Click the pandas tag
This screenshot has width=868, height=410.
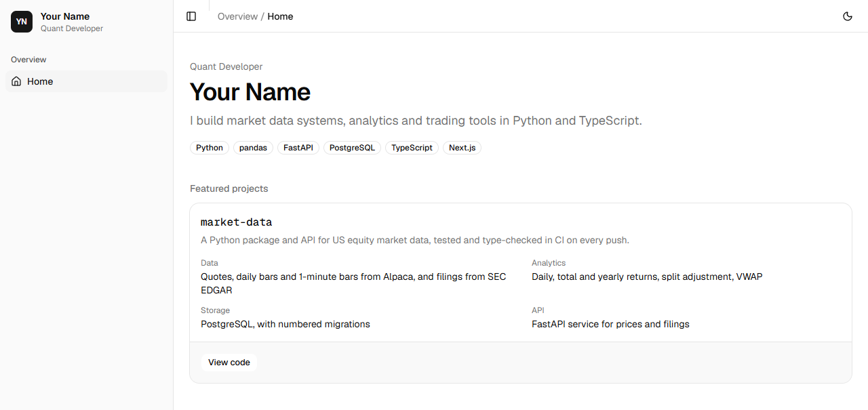point(253,148)
